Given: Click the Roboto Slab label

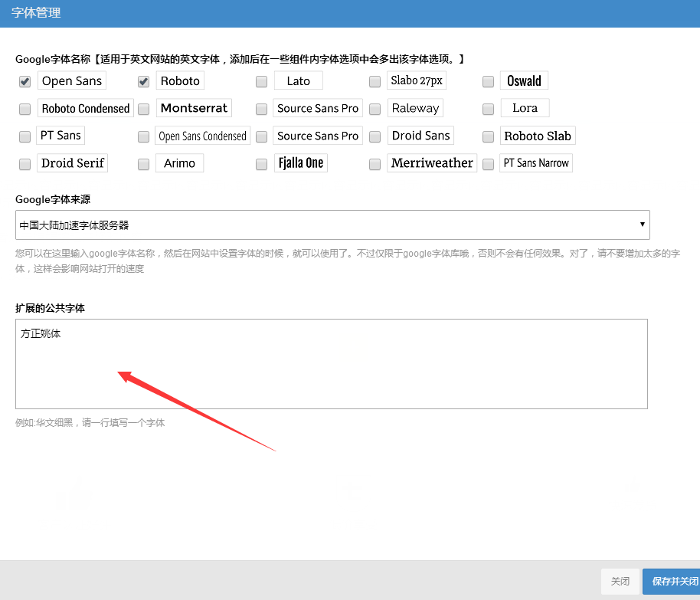Looking at the screenshot, I should click(538, 136).
